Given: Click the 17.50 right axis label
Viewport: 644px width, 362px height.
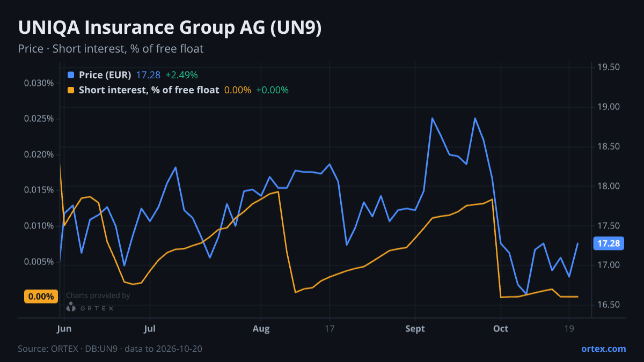Looking at the screenshot, I should 609,225.
